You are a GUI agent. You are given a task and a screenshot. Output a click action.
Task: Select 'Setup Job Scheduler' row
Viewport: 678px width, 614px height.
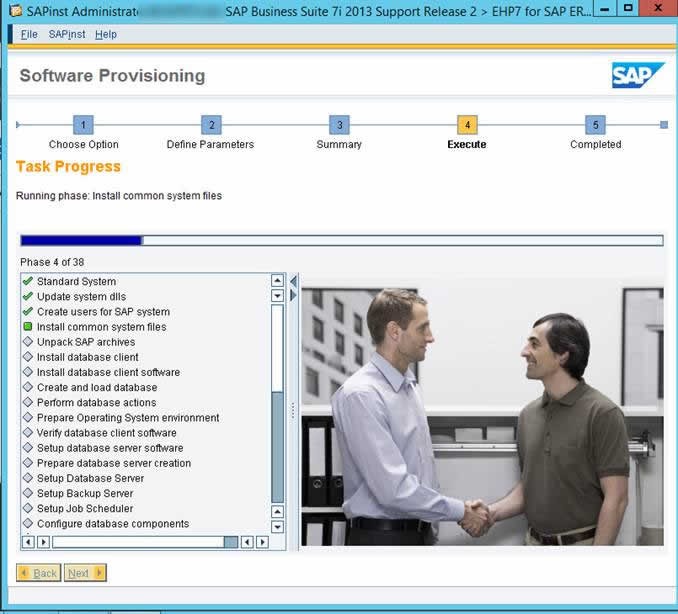(145, 508)
